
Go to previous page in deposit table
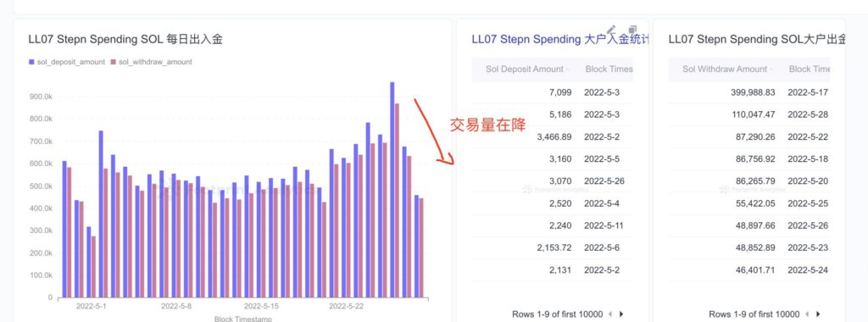coord(610,314)
